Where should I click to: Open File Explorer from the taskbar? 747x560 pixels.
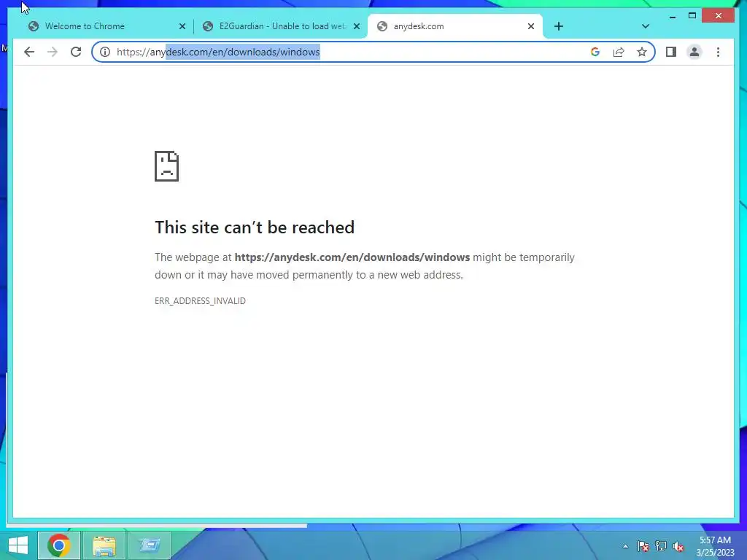[104, 545]
